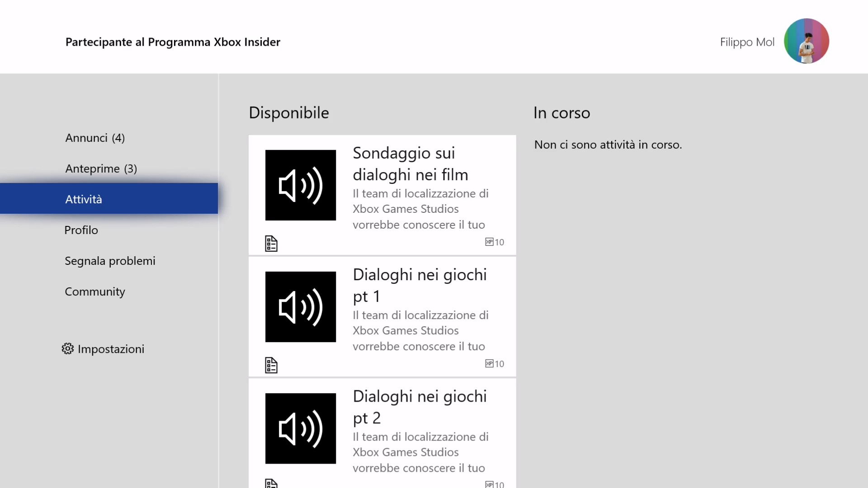Click the description text of Dialoghi pt 1 card
This screenshot has height=488, width=868.
(420, 330)
